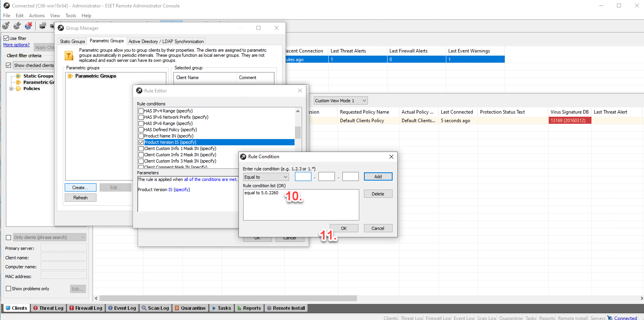
Task: Click the Tasks play arrow icon
Action: pos(214,308)
